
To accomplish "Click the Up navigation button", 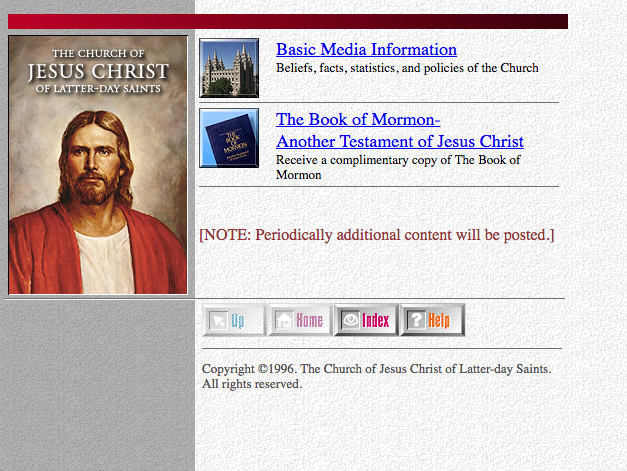I will tap(234, 320).
